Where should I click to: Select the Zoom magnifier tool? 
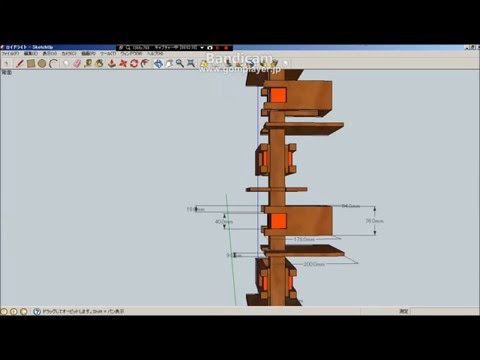click(180, 63)
